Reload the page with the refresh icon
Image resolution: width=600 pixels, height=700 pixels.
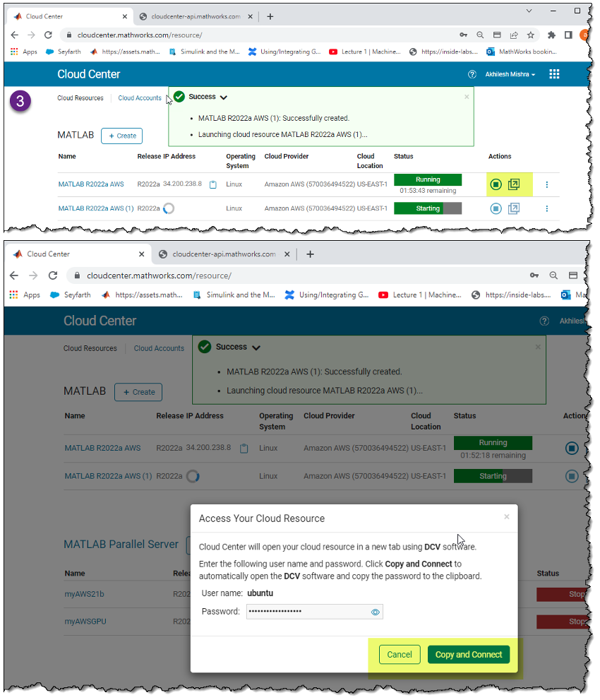point(47,33)
